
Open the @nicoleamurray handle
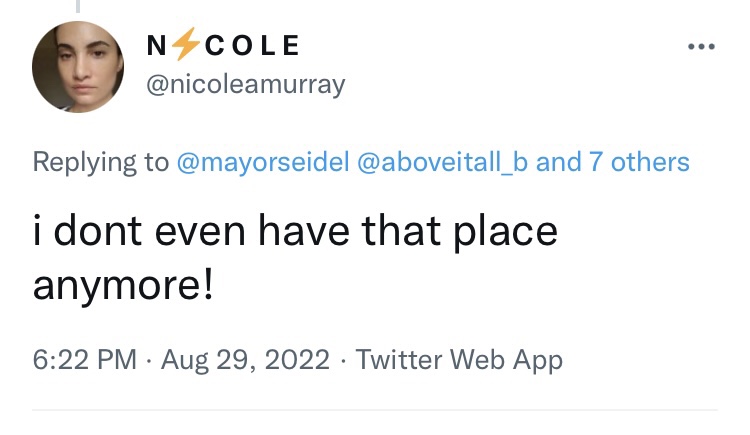click(x=245, y=85)
